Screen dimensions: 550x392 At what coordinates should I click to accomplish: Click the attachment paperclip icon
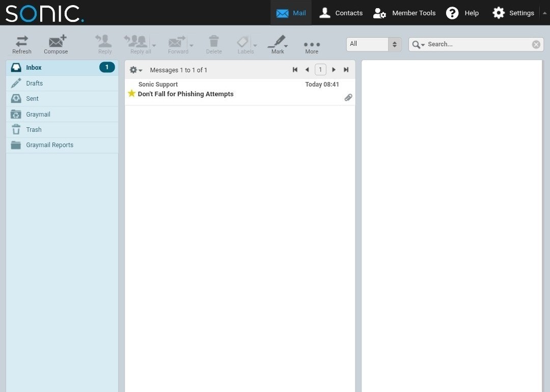(x=348, y=97)
